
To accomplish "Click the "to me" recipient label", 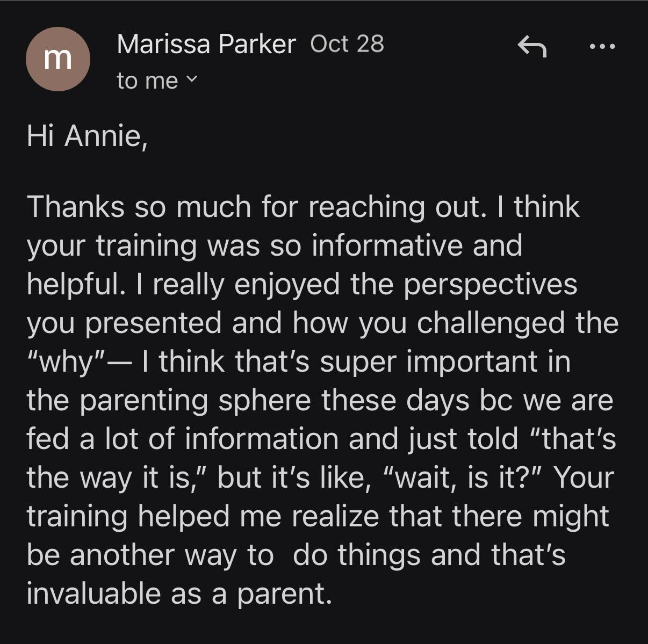I will (x=147, y=81).
